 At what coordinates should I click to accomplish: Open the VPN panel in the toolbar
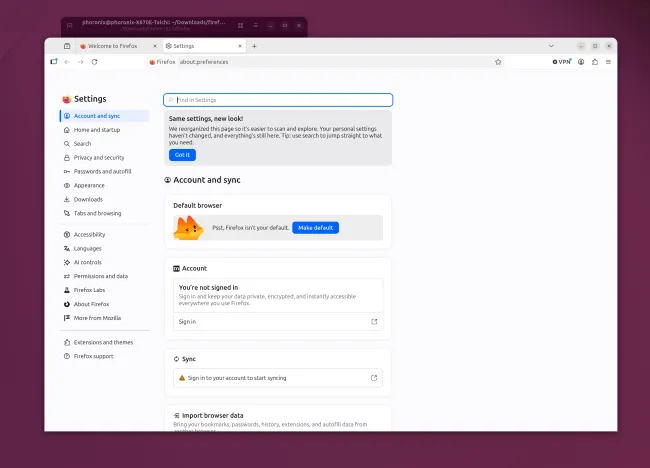(x=562, y=62)
